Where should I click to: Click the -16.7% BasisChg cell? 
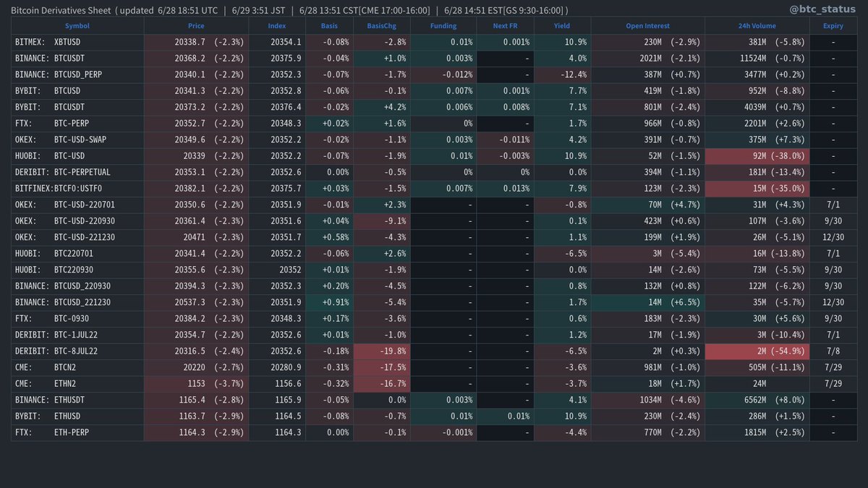tap(381, 383)
